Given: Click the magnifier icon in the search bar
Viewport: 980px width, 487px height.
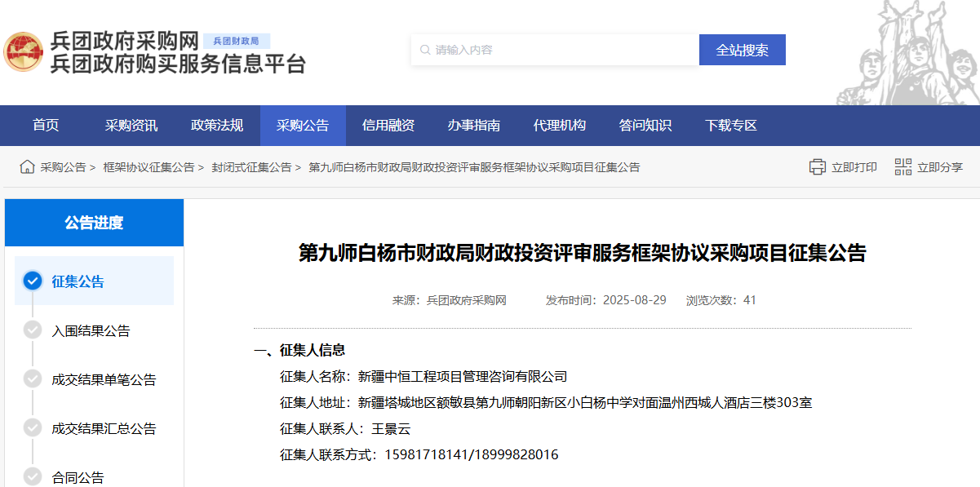Looking at the screenshot, I should pos(424,49).
